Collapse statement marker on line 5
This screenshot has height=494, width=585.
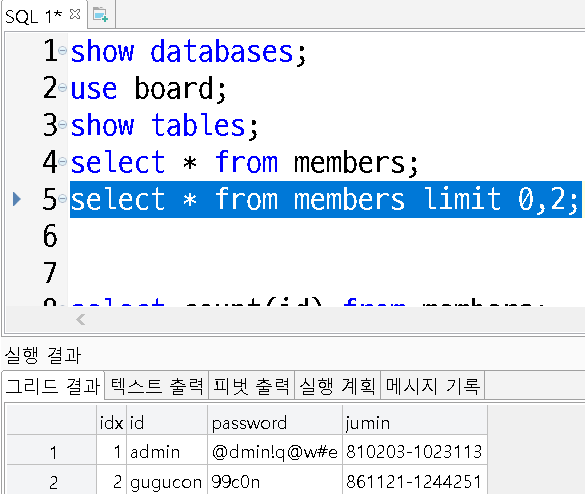click(x=63, y=198)
